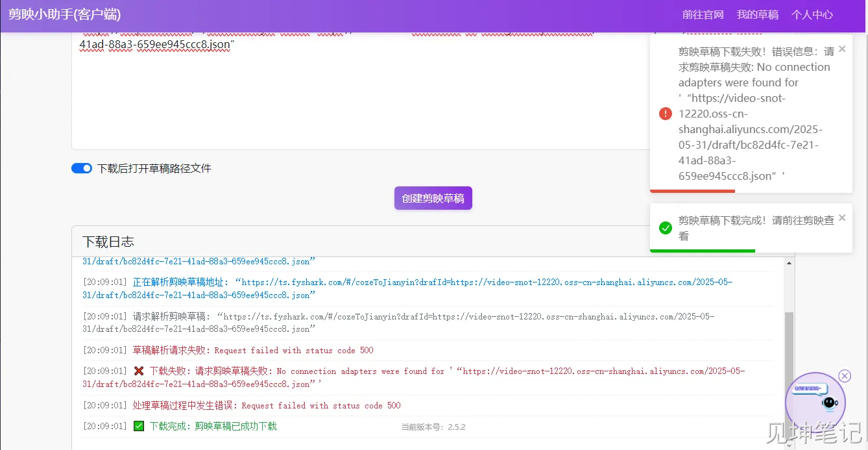Toggle the 下载后打开草稿路径文件 switch
This screenshot has height=450, width=868.
click(x=82, y=168)
